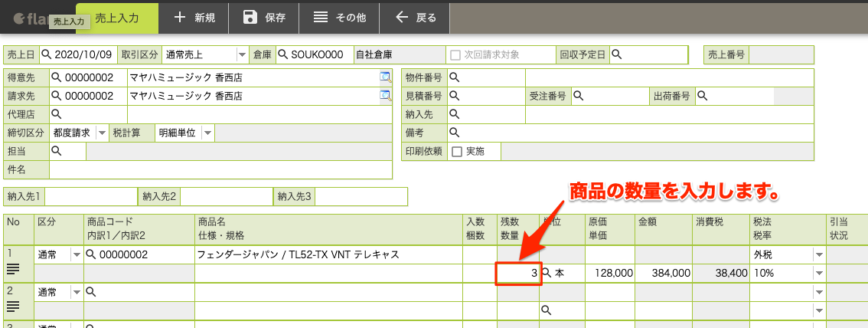Expand row 2 区分 dropdown
868x328 pixels.
(x=77, y=292)
